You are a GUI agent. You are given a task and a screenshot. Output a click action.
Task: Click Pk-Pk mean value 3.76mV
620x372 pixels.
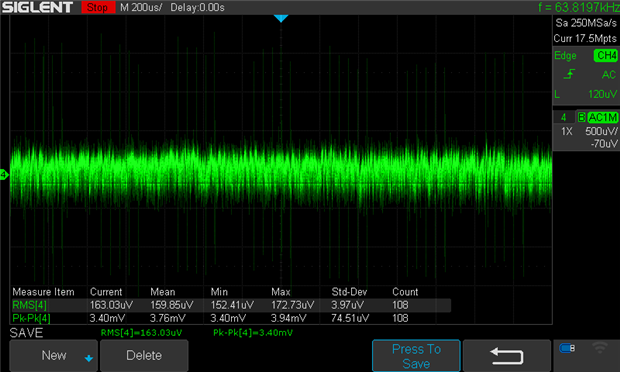point(167,318)
